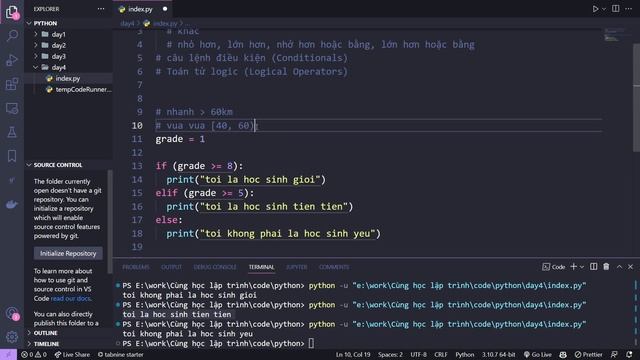Open the Testing flask view
This screenshot has width=640, height=360.
pyautogui.click(x=12, y=132)
